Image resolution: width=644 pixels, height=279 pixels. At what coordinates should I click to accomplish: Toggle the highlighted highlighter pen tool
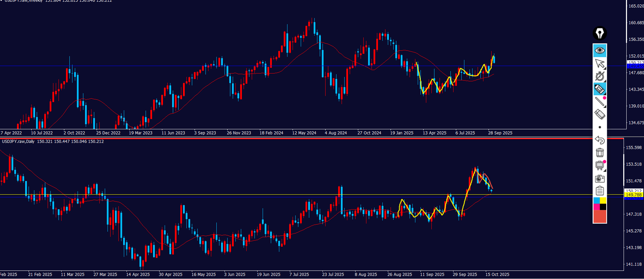click(x=600, y=89)
